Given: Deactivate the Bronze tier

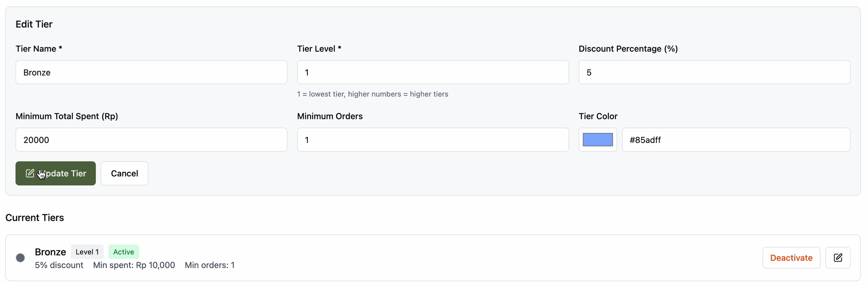Looking at the screenshot, I should pos(791,258).
